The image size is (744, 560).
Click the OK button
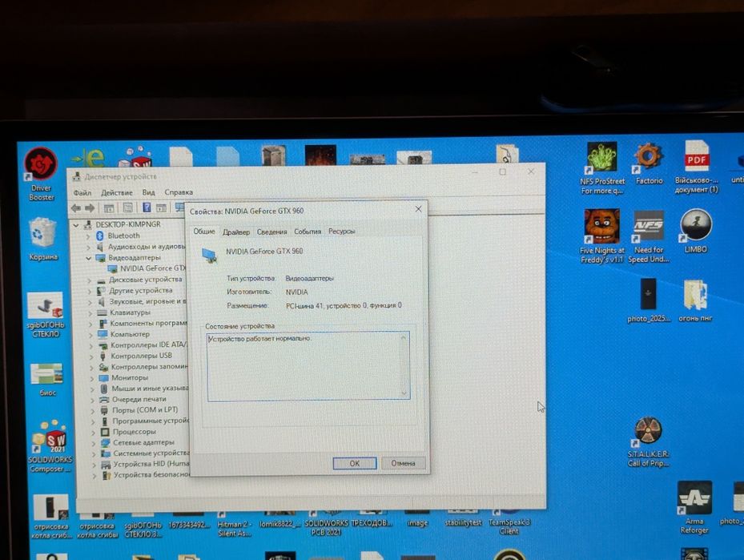pyautogui.click(x=355, y=463)
